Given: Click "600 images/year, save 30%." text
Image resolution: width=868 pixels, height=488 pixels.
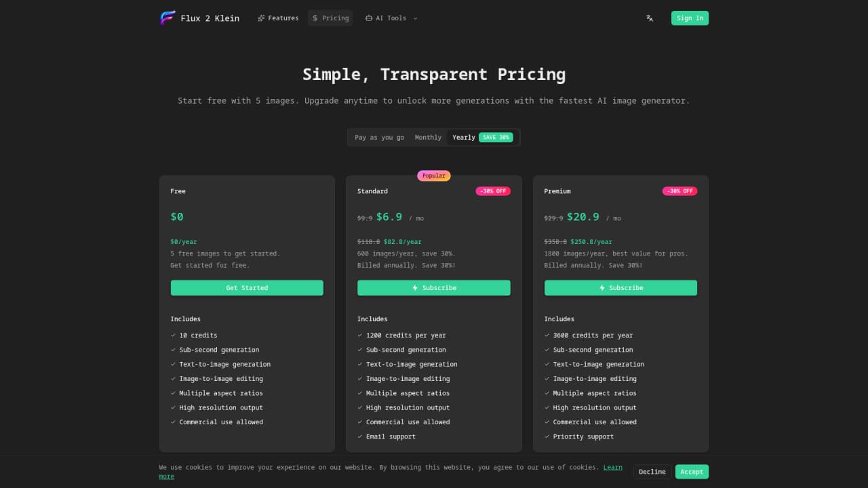Looking at the screenshot, I should pos(406,253).
